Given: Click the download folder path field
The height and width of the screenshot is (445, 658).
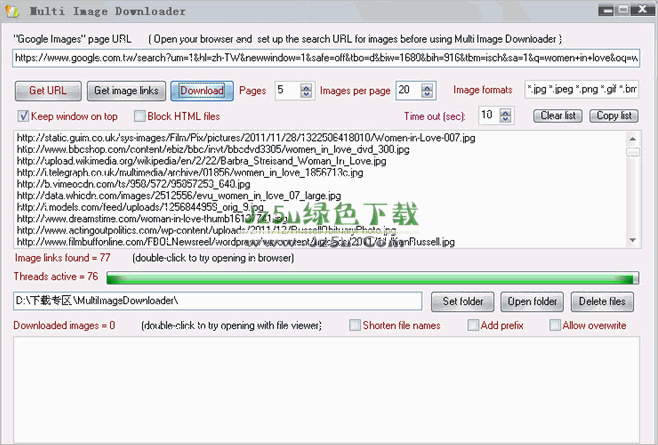Looking at the screenshot, I should (217, 301).
